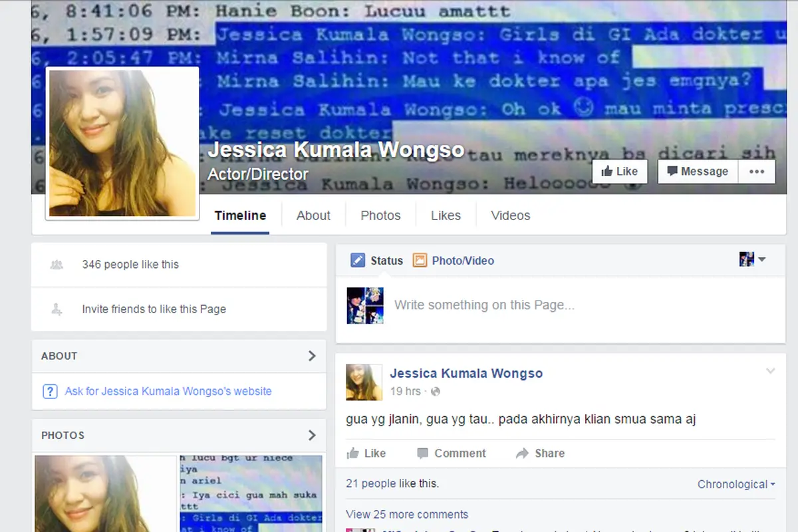Expand the ABOUT section chevron
The height and width of the screenshot is (532, 798).
coord(312,356)
